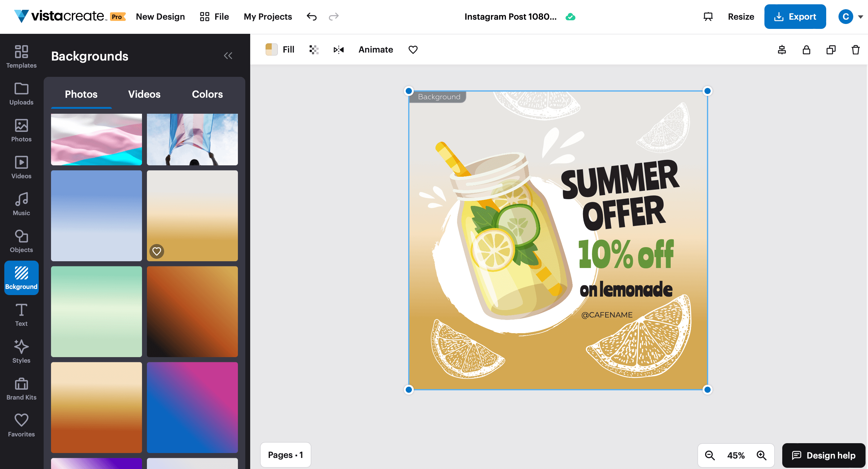Collapse the Backgrounds panel
Viewport: 868px width, 469px height.
click(228, 56)
